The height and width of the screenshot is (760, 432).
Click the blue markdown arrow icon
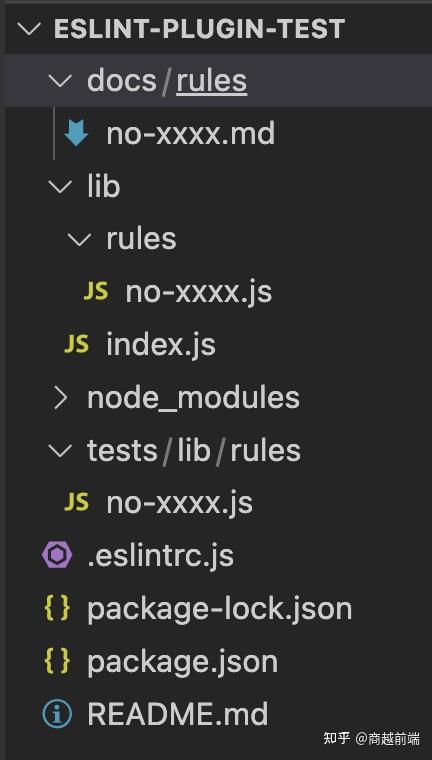tap(76, 133)
